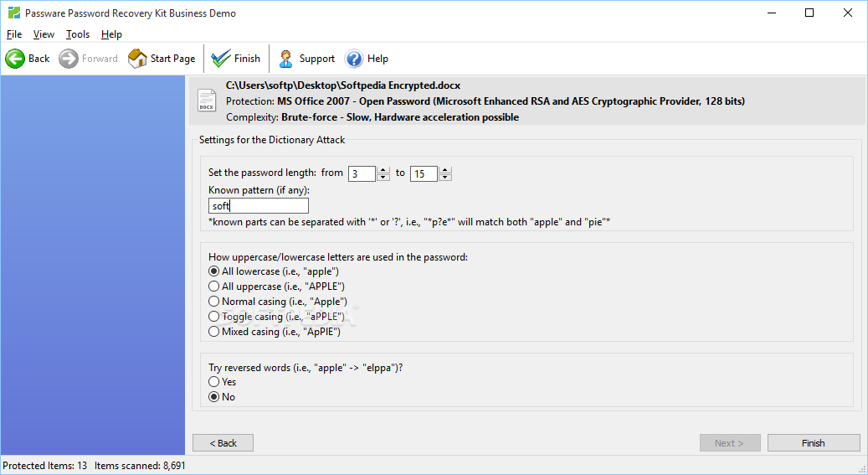Screen dimensions: 868x475
Task: Click the grey Forward arrow icon
Action: tap(69, 58)
